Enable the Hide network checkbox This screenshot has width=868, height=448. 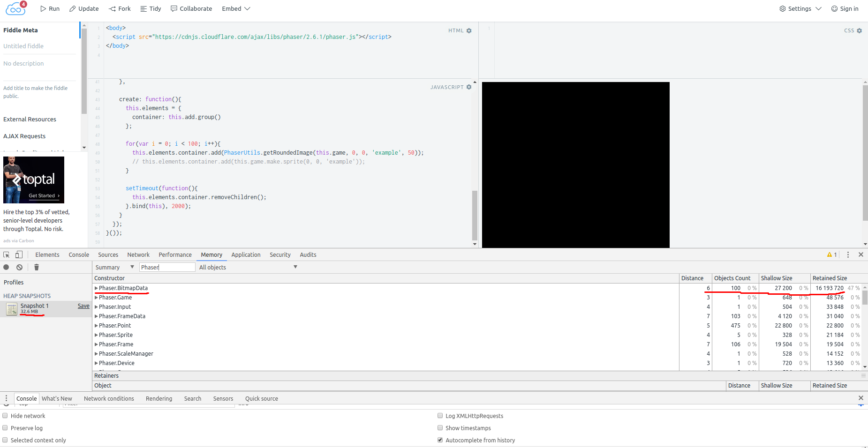coord(5,416)
